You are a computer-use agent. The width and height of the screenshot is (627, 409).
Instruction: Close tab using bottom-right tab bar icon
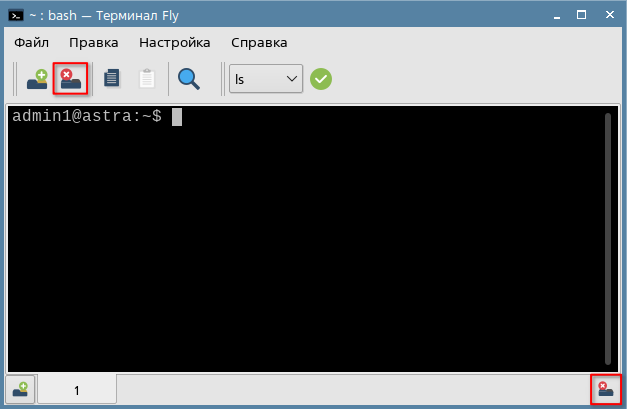pos(605,389)
